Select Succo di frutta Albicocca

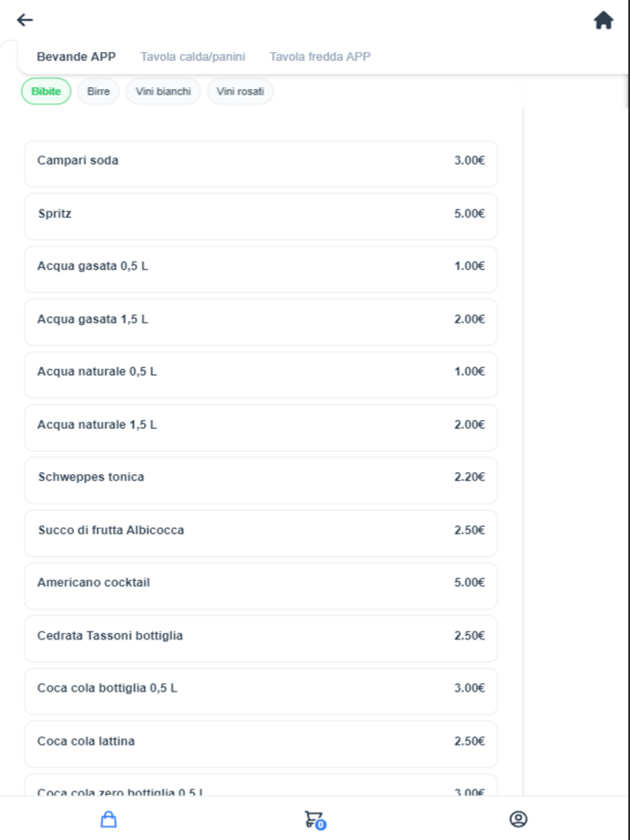(261, 532)
